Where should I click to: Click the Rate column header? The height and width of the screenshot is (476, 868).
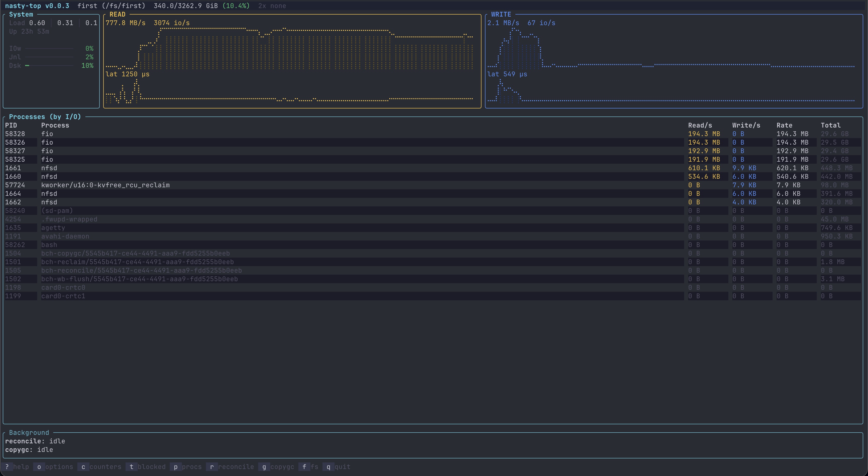tap(784, 125)
